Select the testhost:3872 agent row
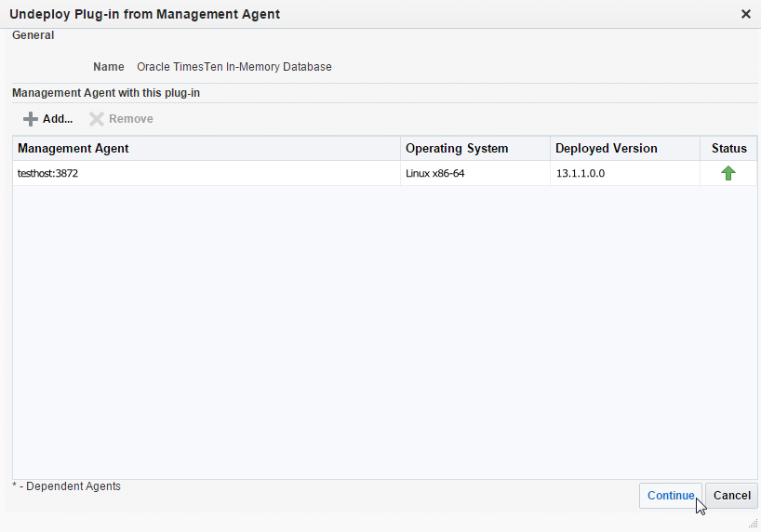The height and width of the screenshot is (532, 761). [x=385, y=173]
